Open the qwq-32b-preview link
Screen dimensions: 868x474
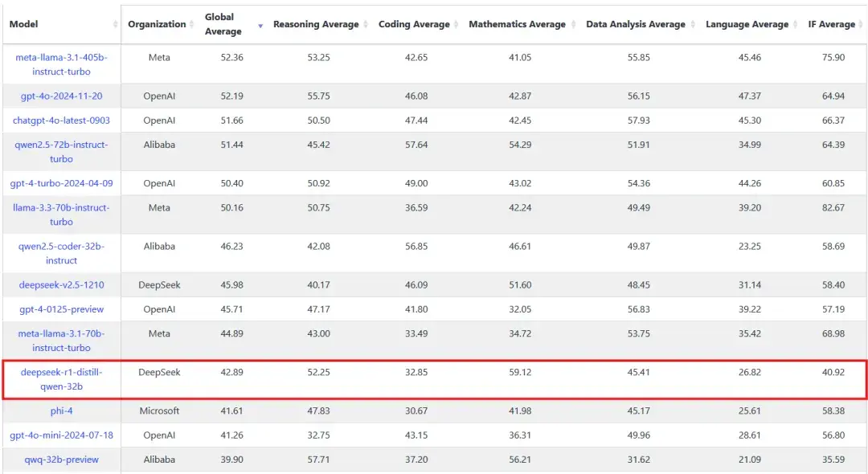point(61,460)
